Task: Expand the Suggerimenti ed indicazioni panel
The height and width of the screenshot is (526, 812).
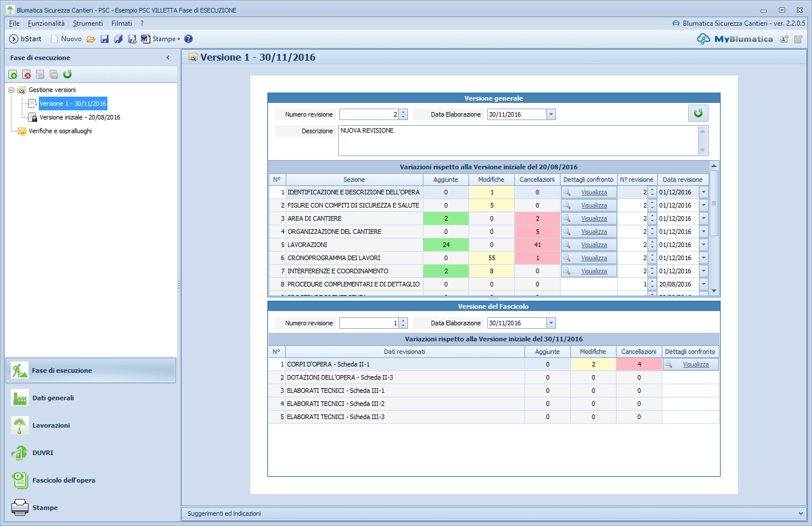Action: (x=800, y=513)
